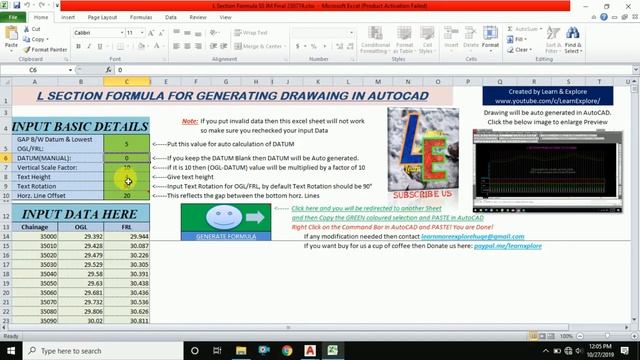Decrease indent
Image resolution: width=640 pixels, height=360 pixels.
213,46
